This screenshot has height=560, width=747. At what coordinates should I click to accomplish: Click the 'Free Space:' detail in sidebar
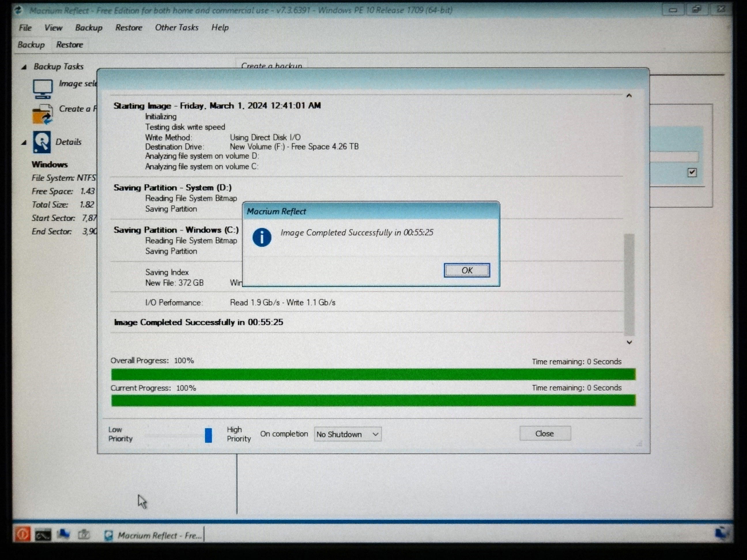[63, 191]
